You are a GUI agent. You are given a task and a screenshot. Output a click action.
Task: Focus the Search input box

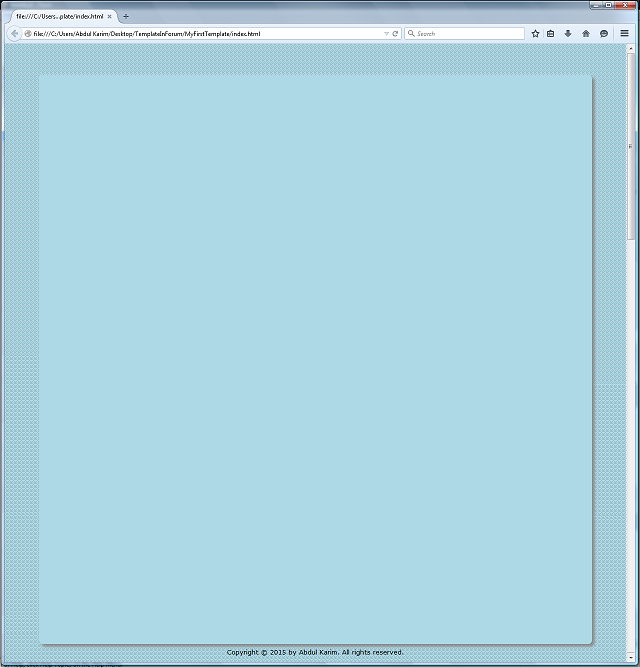465,33
